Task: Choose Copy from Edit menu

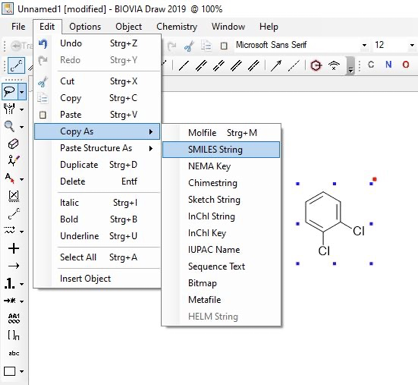Action: [97, 98]
